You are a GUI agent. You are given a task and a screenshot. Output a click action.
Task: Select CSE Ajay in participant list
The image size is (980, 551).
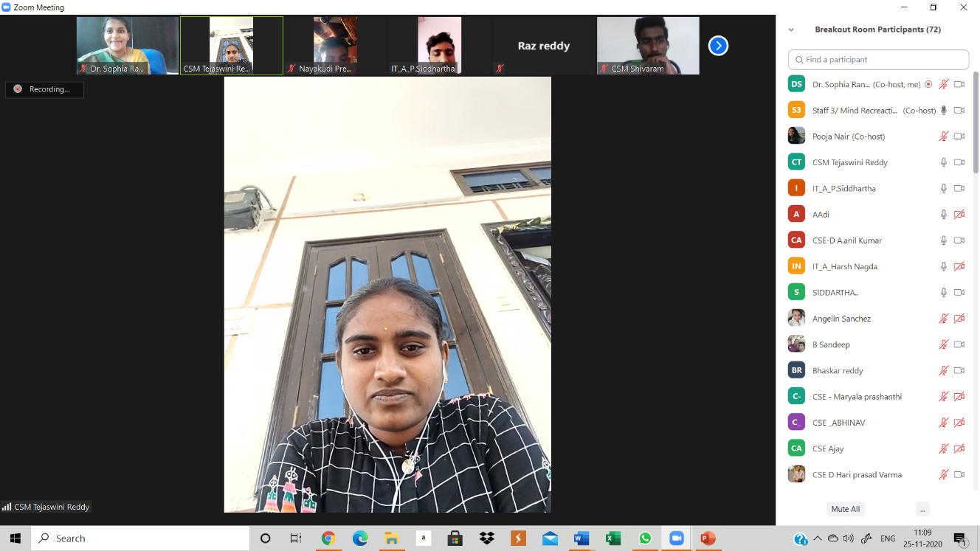click(x=828, y=448)
